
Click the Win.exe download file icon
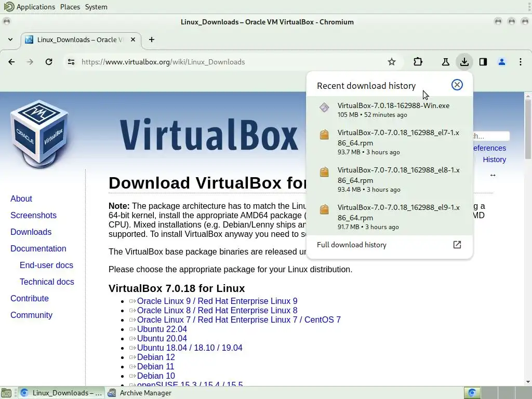tap(324, 107)
